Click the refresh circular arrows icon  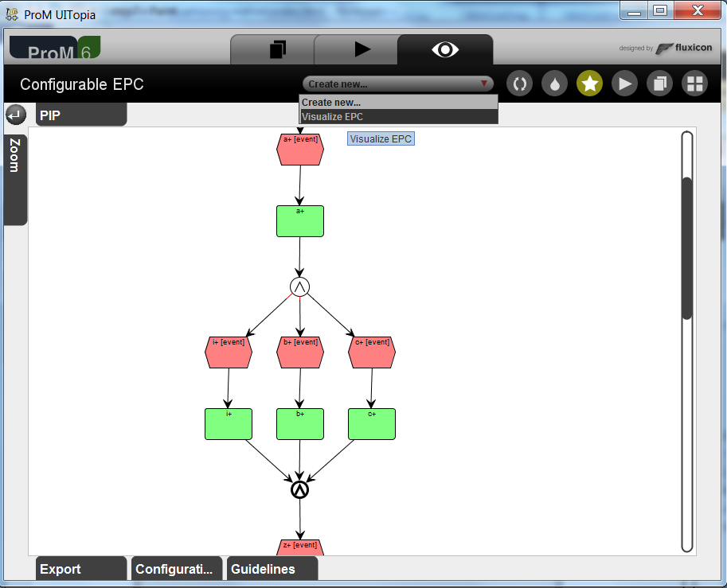point(519,84)
